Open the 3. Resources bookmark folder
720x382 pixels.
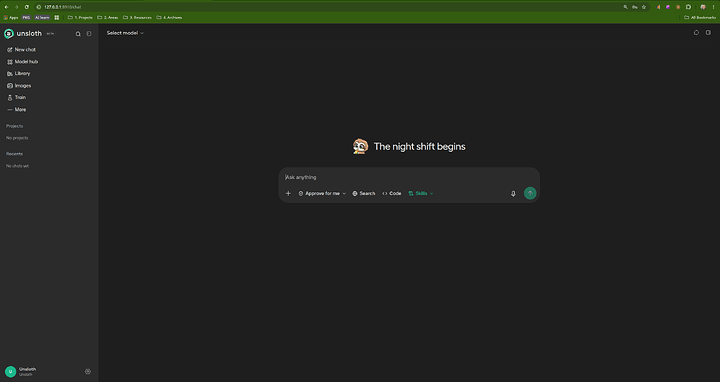pyautogui.click(x=137, y=17)
